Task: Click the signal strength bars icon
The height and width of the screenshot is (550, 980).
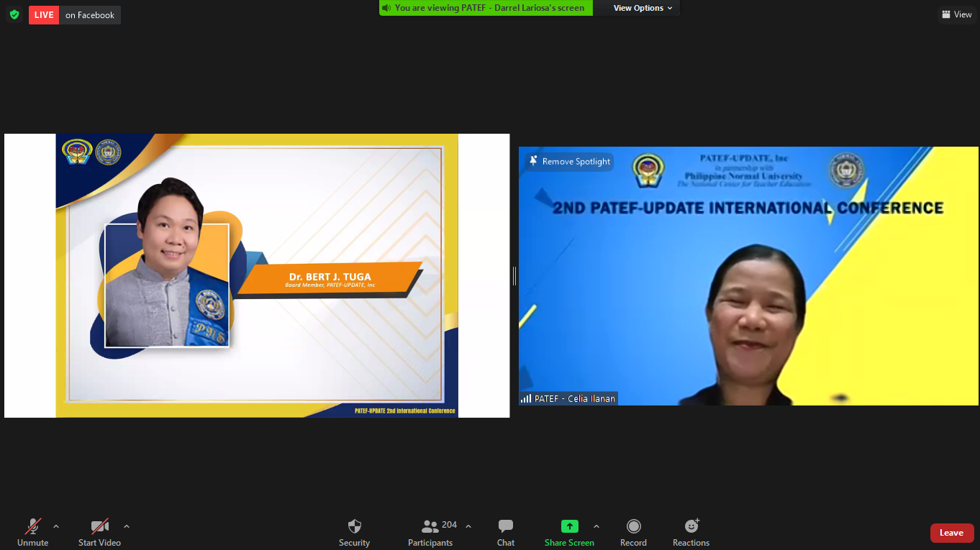Action: click(x=526, y=398)
